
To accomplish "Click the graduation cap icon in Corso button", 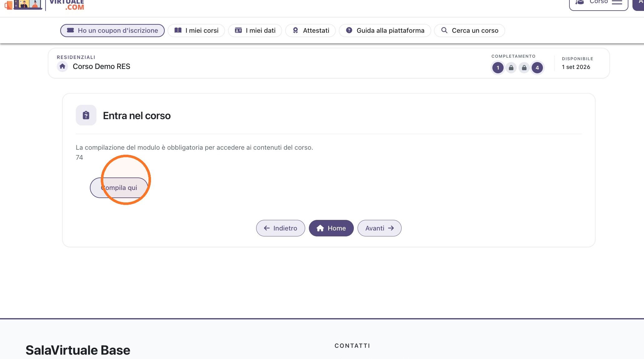I will 580,2.
